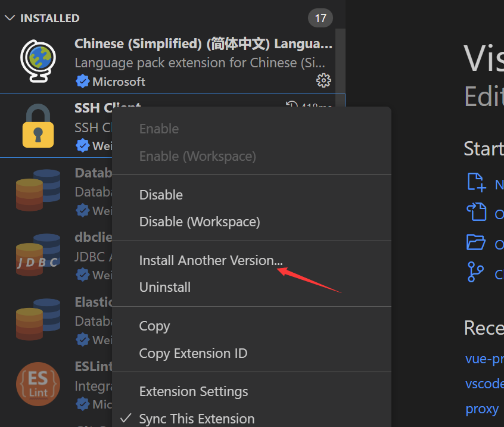Image resolution: width=504 pixels, height=427 pixels.
Task: Select Install Another Version from the menu
Action: (210, 260)
